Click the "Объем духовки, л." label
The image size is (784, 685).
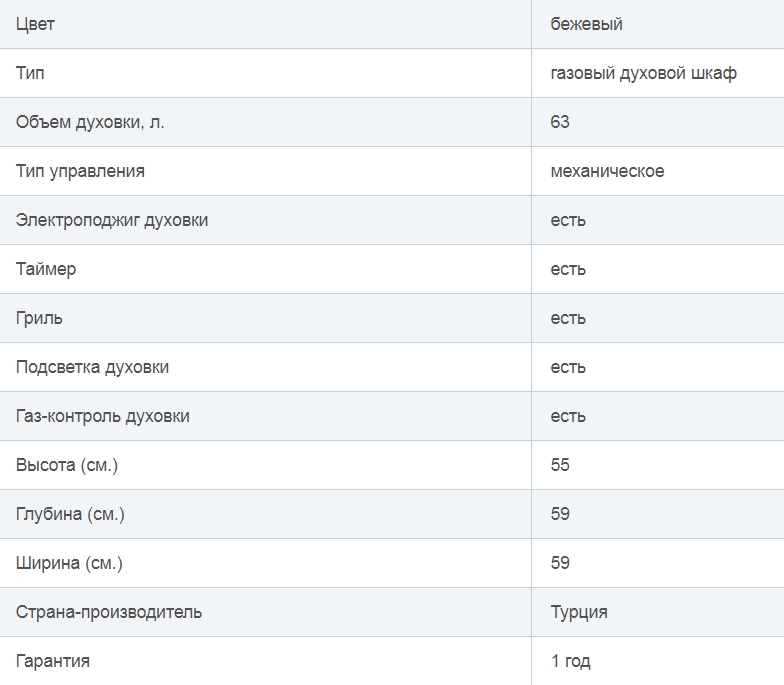(x=90, y=122)
